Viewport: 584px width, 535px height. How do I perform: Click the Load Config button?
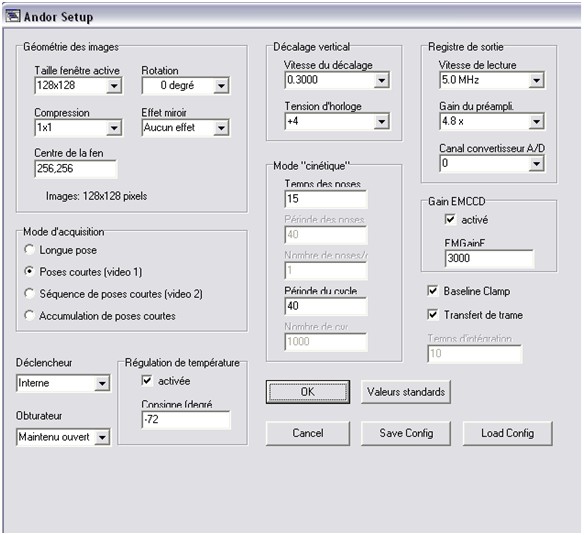point(508,433)
